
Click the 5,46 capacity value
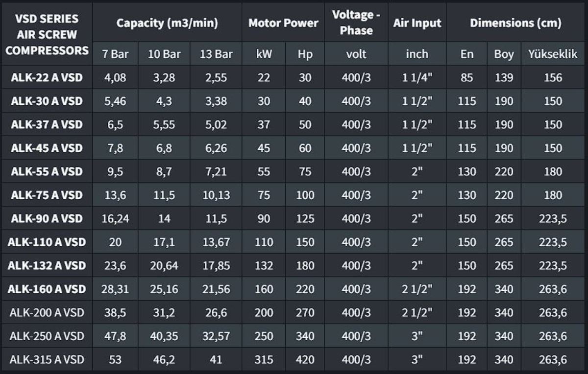(x=116, y=101)
